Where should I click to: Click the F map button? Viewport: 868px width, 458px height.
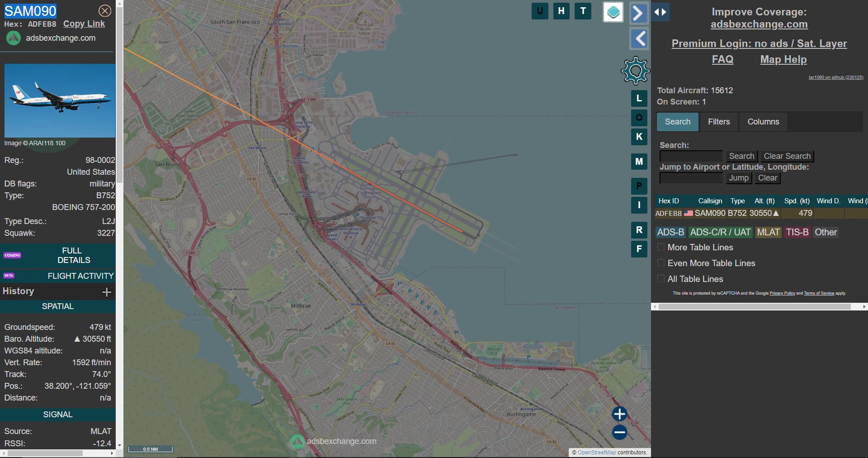pyautogui.click(x=639, y=249)
